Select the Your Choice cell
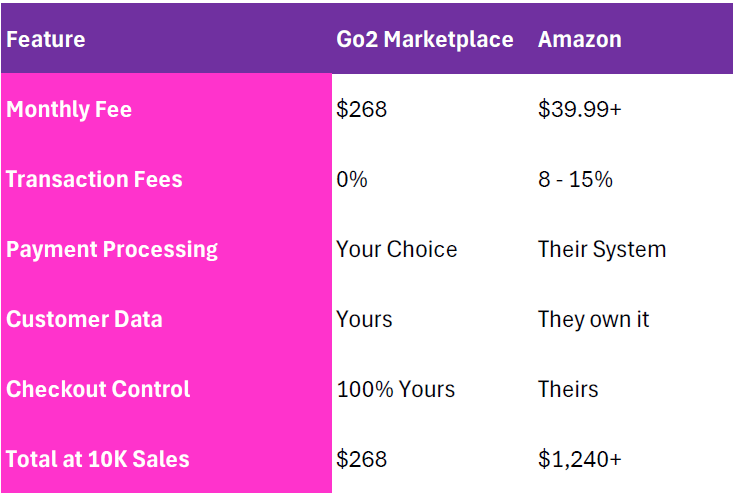 (397, 250)
